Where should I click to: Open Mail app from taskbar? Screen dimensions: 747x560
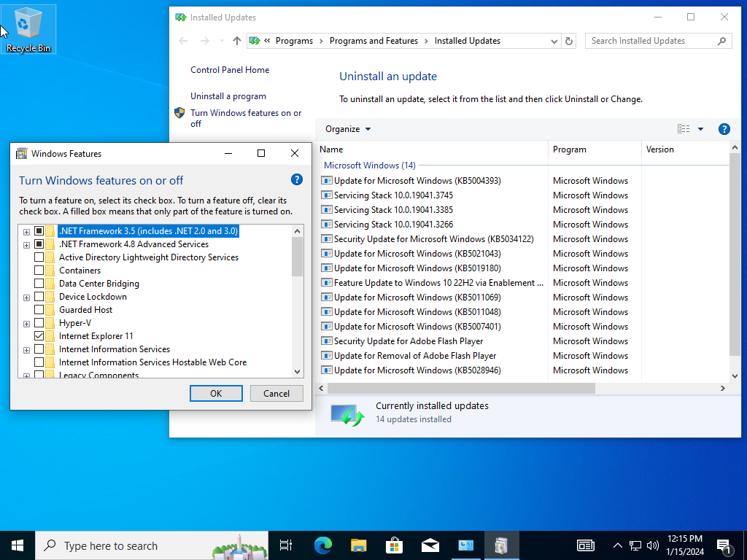tap(430, 545)
